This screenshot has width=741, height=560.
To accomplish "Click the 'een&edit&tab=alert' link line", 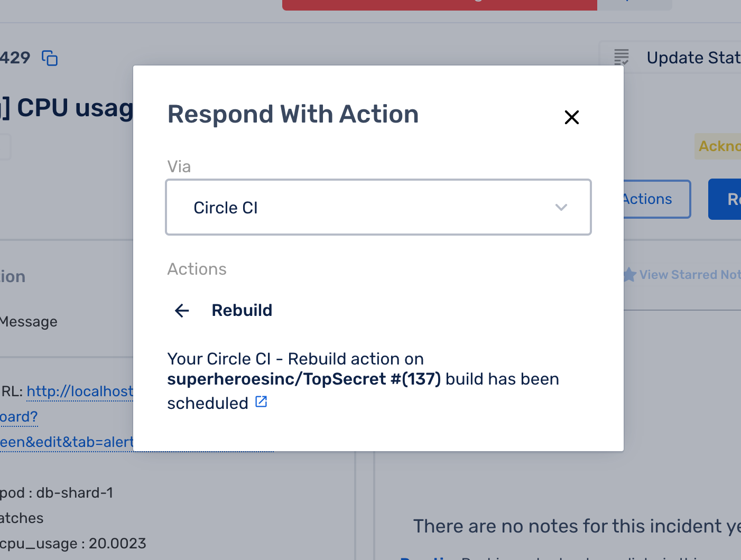I will (x=66, y=442).
